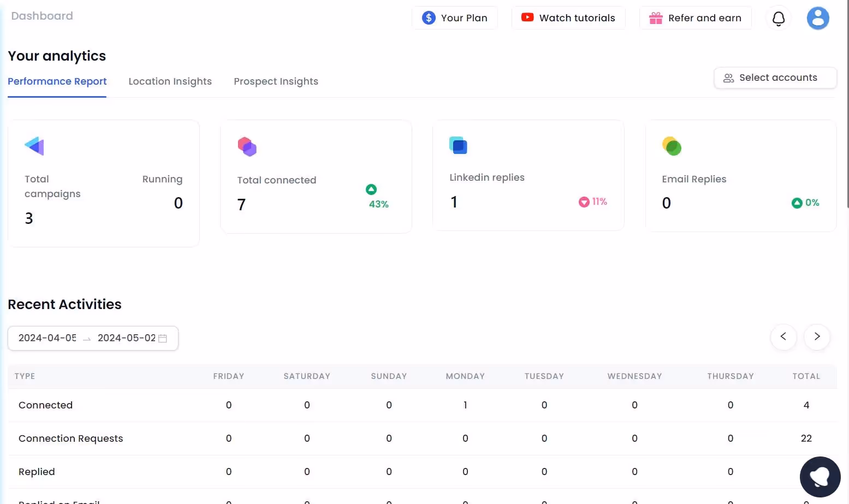The width and height of the screenshot is (849, 504).
Task: Open the date range selector
Action: tap(93, 338)
